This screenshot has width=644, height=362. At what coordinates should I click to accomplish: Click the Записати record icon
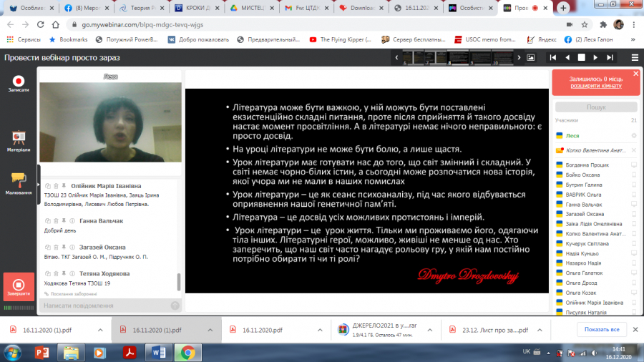[19, 82]
